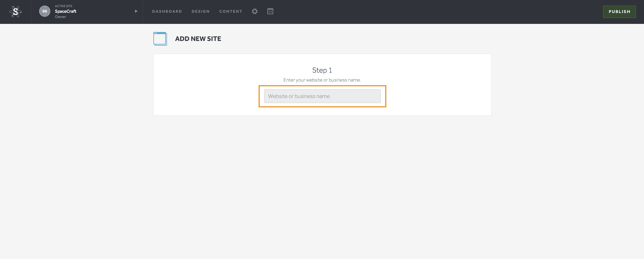Click the BB user avatar
Viewport: 644px width, 259px height.
click(45, 11)
